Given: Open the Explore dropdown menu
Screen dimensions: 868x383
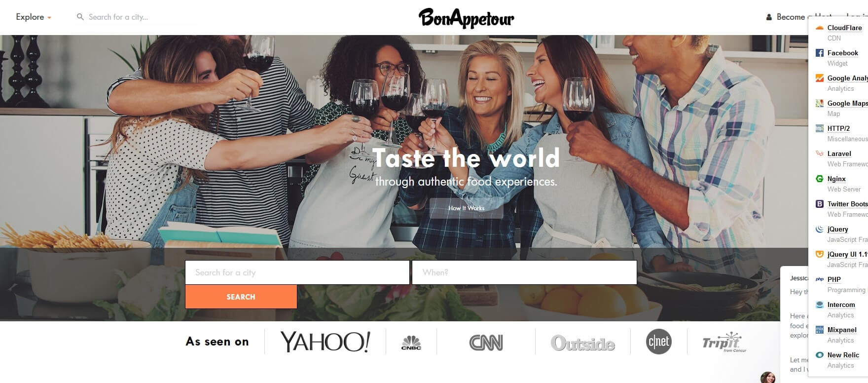Looking at the screenshot, I should point(33,17).
